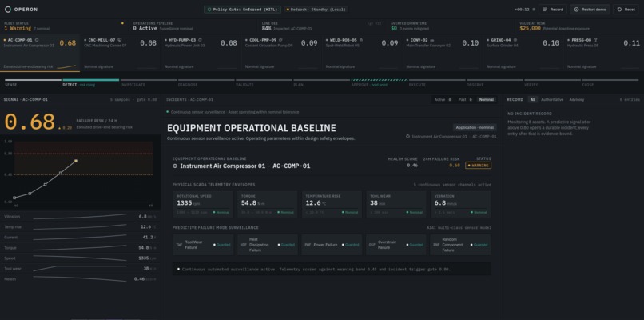Select the COOL-PMP-09 asset card

281,53
